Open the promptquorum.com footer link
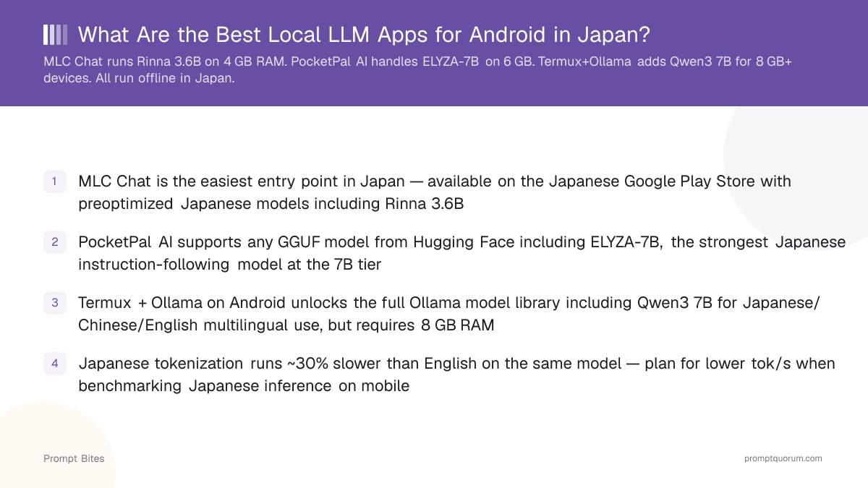The image size is (868, 488). (783, 458)
